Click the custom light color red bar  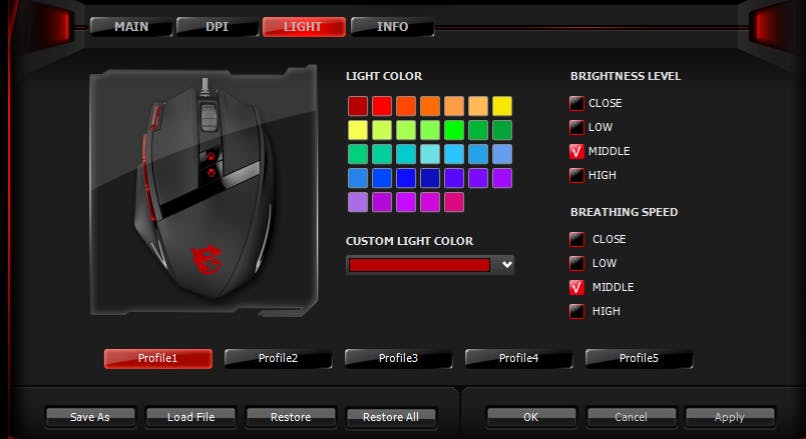pos(419,265)
